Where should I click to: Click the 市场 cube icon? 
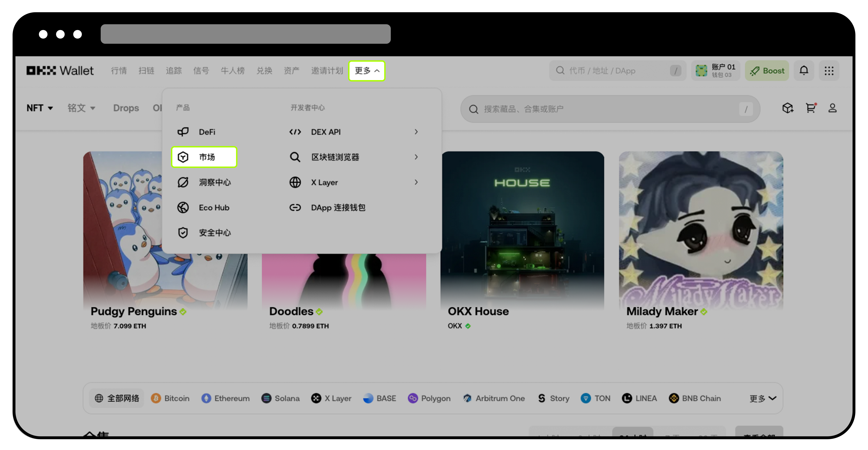pyautogui.click(x=183, y=157)
